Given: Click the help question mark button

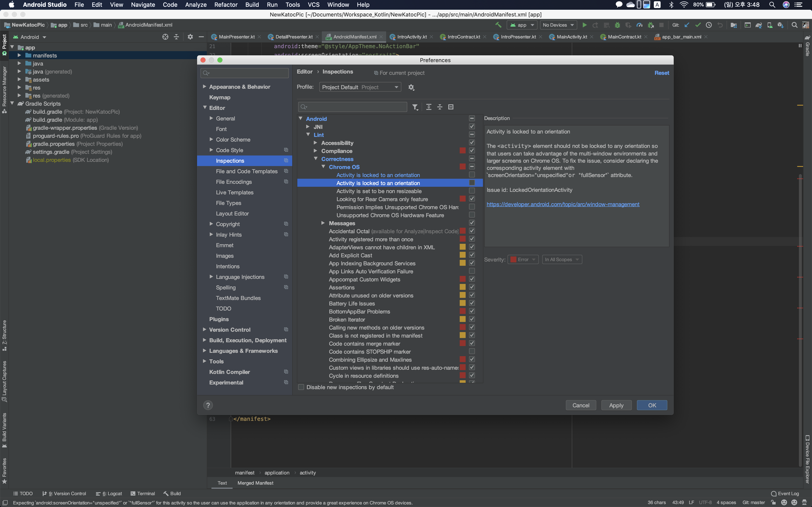Looking at the screenshot, I should (x=208, y=405).
